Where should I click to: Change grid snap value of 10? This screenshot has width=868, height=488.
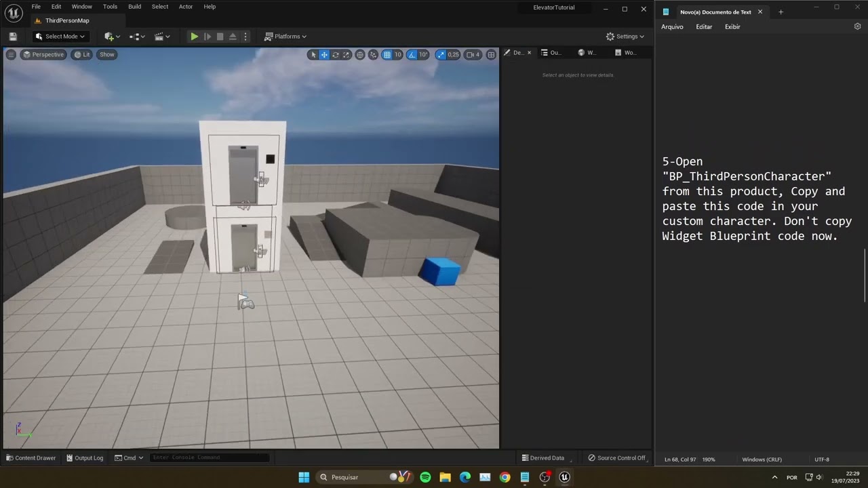point(398,55)
